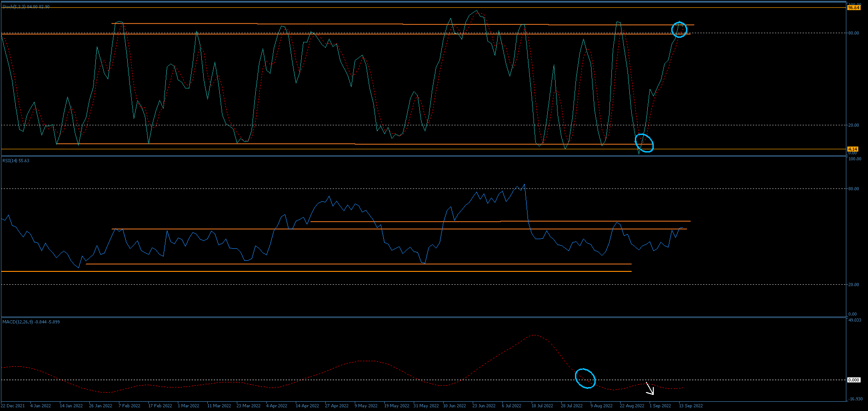Click the 49.033 scale value in MACD pane
Viewport: 868px width, 411px height.
point(855,320)
